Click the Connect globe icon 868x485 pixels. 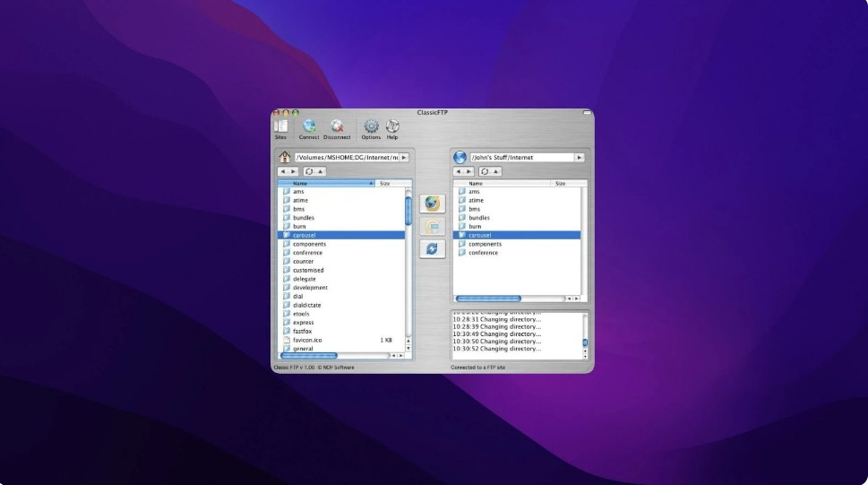click(x=309, y=129)
